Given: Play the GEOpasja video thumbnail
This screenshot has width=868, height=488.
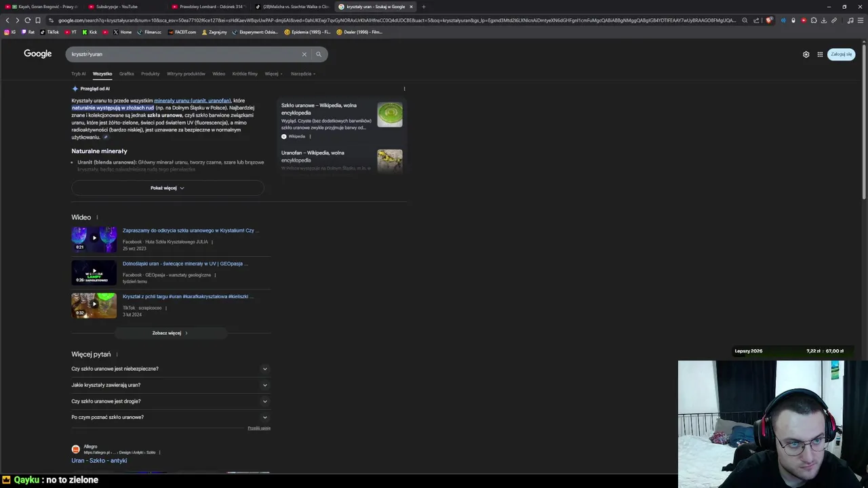Looking at the screenshot, I should click(x=94, y=272).
